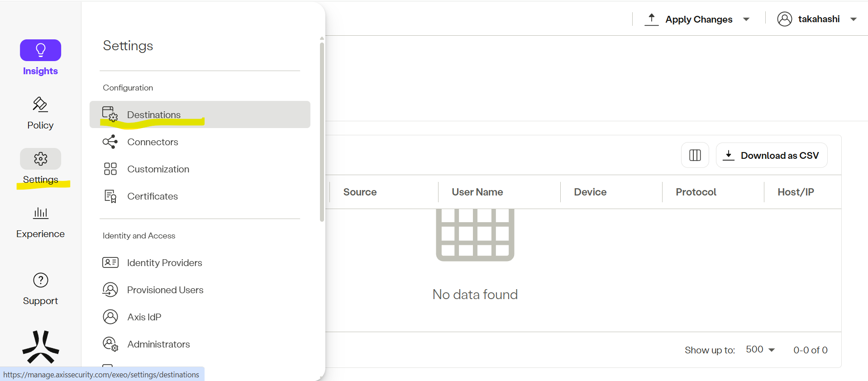Viewport: 868px width, 381px height.
Task: Open Certificates configuration
Action: (152, 196)
